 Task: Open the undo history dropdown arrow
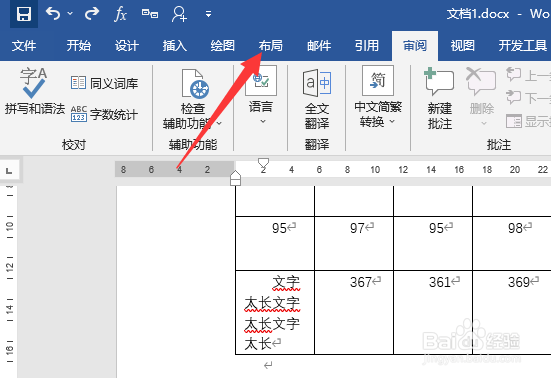click(x=70, y=14)
